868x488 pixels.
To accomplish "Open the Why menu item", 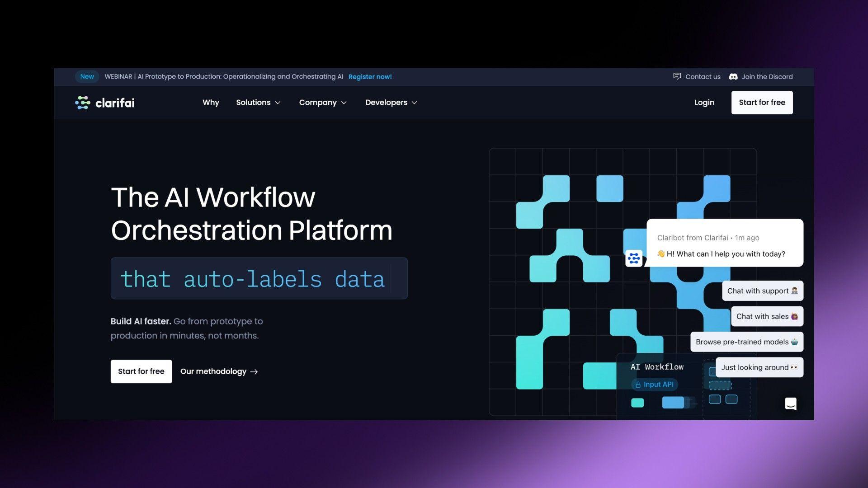I will [x=211, y=103].
